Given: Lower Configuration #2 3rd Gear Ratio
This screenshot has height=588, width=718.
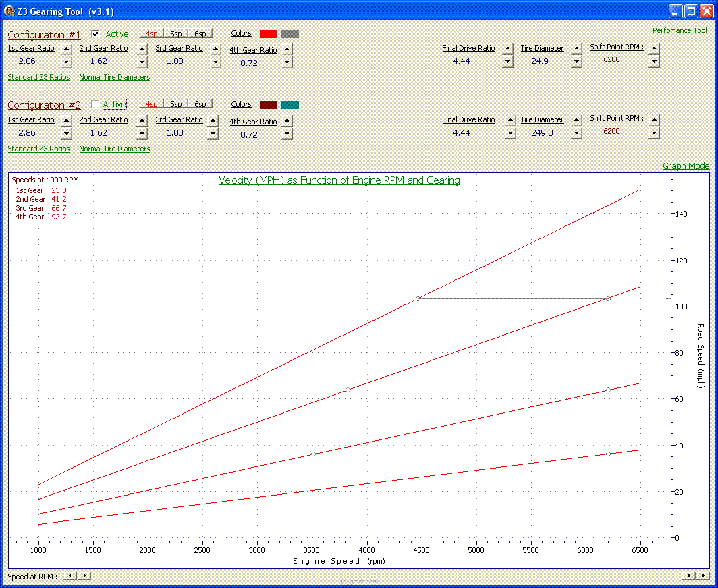Looking at the screenshot, I should [213, 133].
